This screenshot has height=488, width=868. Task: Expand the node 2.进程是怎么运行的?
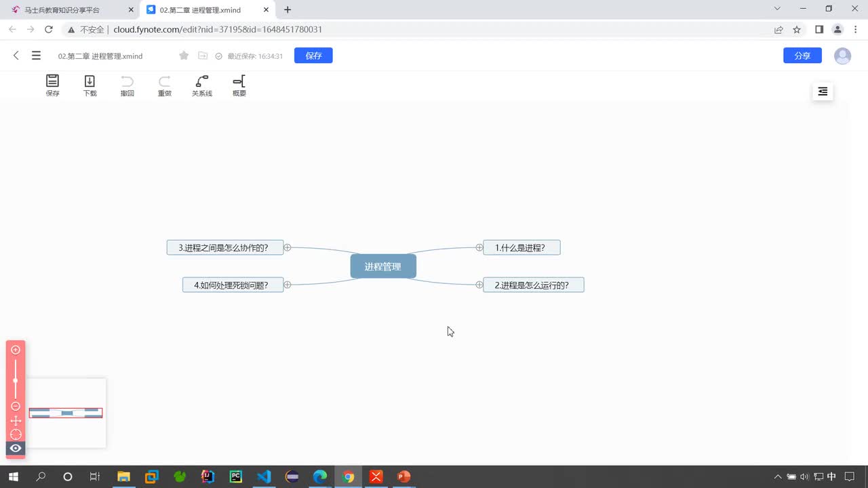[479, 285]
